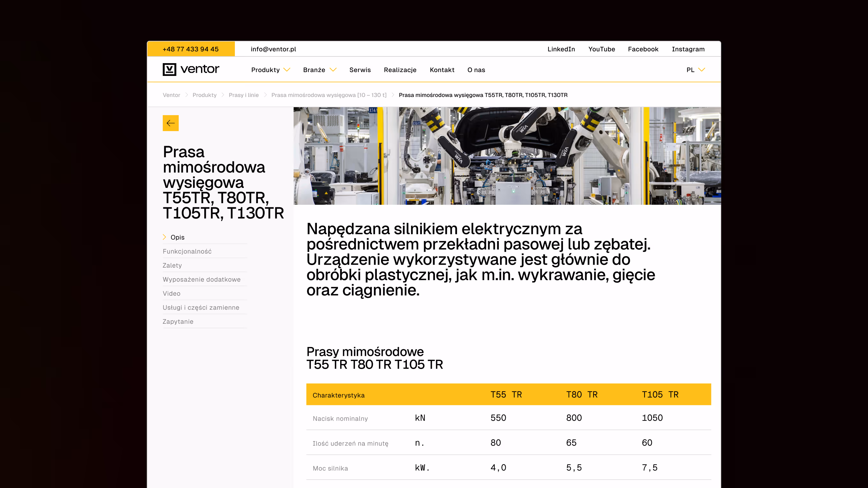This screenshot has width=868, height=488.
Task: Open the O nas page
Action: coord(476,70)
